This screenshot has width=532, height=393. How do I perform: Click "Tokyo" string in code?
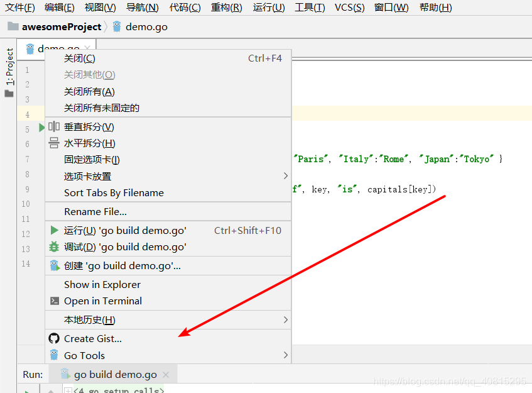coord(476,159)
